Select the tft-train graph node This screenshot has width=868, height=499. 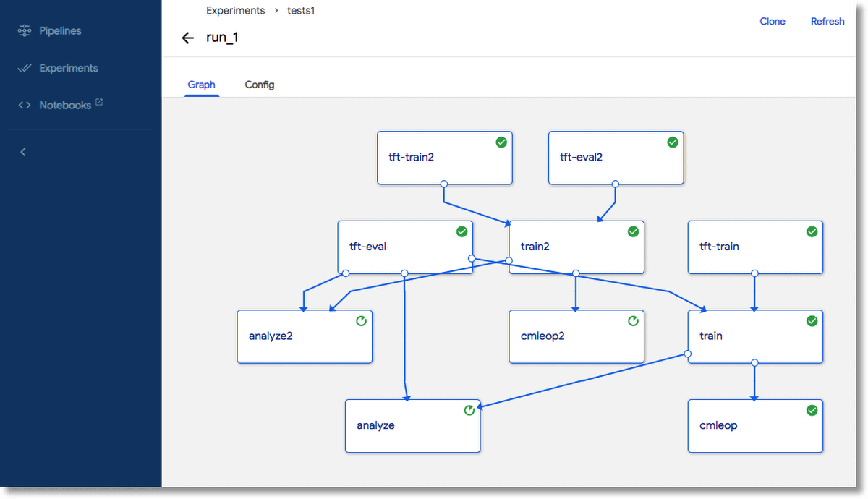click(755, 247)
